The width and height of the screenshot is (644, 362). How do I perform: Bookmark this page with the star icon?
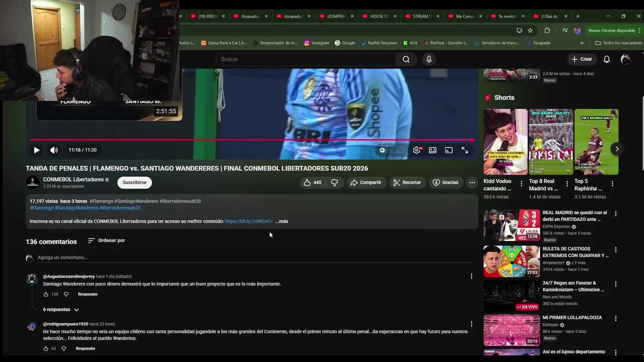(530, 30)
